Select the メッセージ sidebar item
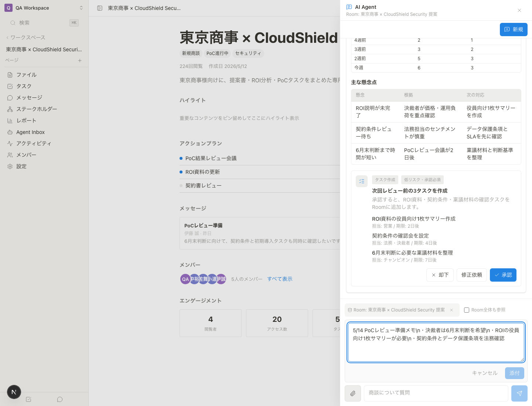532x406 pixels. (44, 98)
